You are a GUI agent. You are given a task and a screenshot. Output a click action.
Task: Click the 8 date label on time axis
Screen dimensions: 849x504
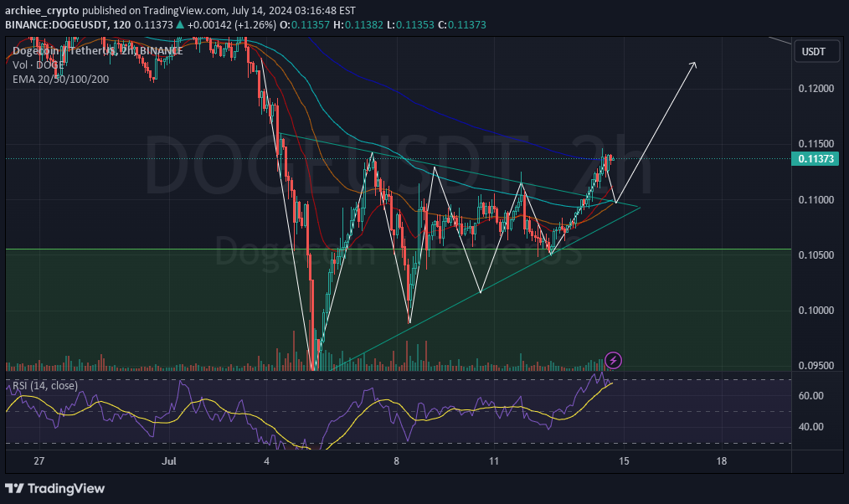click(x=396, y=461)
